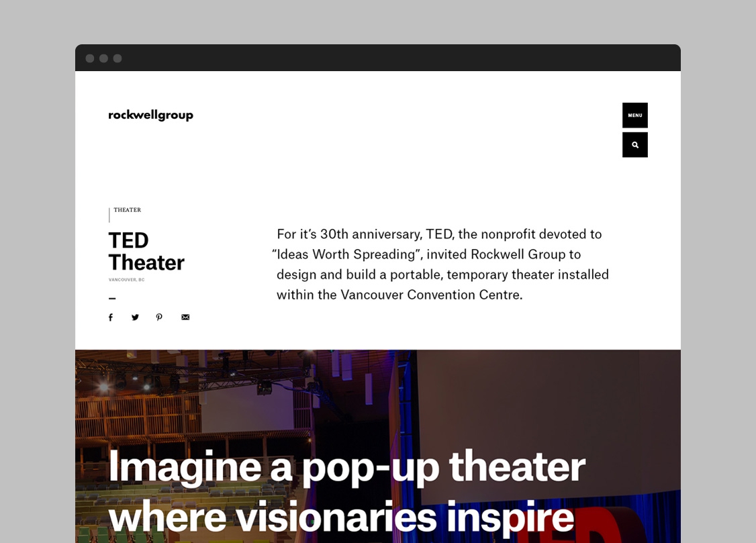Click the first window dot in the title bar

[90, 58]
